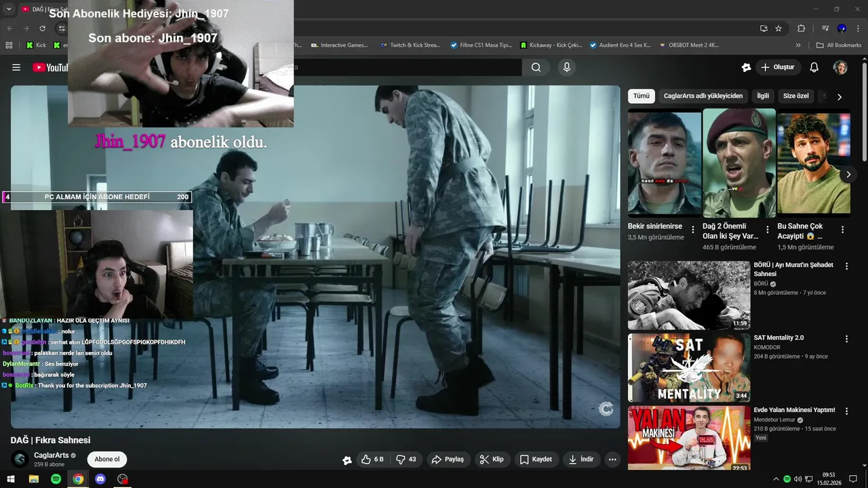This screenshot has height=488, width=868.
Task: Click the sparkle icon beside the like button
Action: pos(347,460)
